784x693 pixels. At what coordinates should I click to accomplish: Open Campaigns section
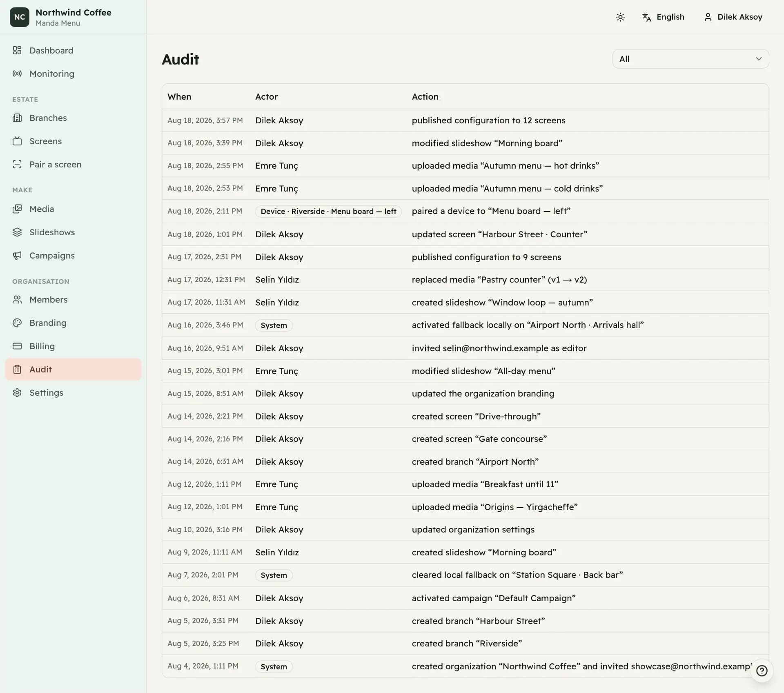click(x=73, y=255)
